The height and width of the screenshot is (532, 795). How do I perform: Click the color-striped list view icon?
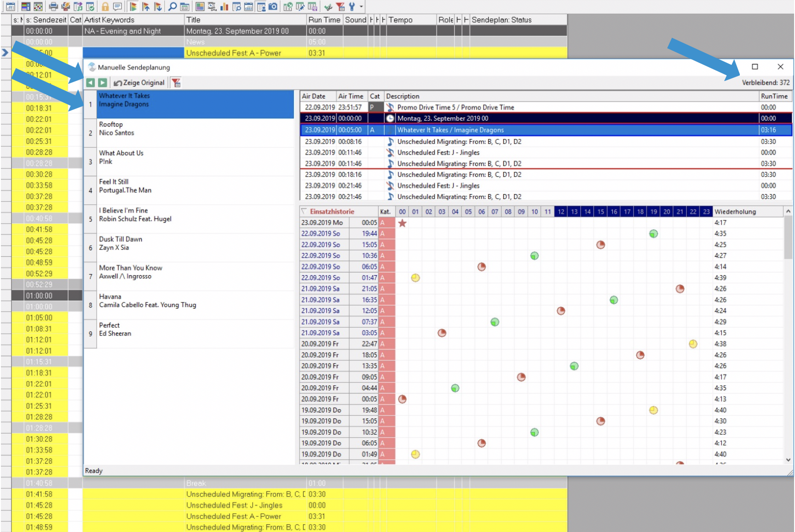pos(26,6)
